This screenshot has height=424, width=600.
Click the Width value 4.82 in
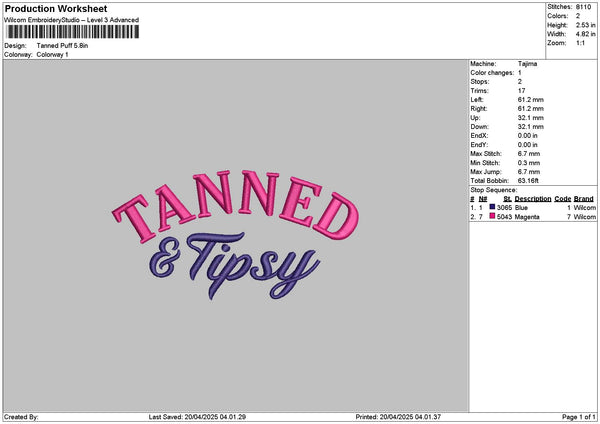tap(585, 34)
